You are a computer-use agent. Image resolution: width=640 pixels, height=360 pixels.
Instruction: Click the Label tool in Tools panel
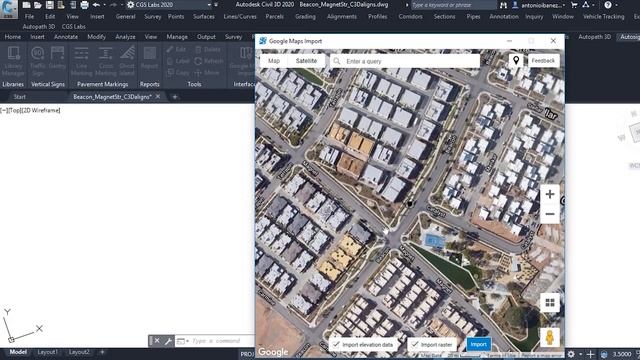[178, 61]
